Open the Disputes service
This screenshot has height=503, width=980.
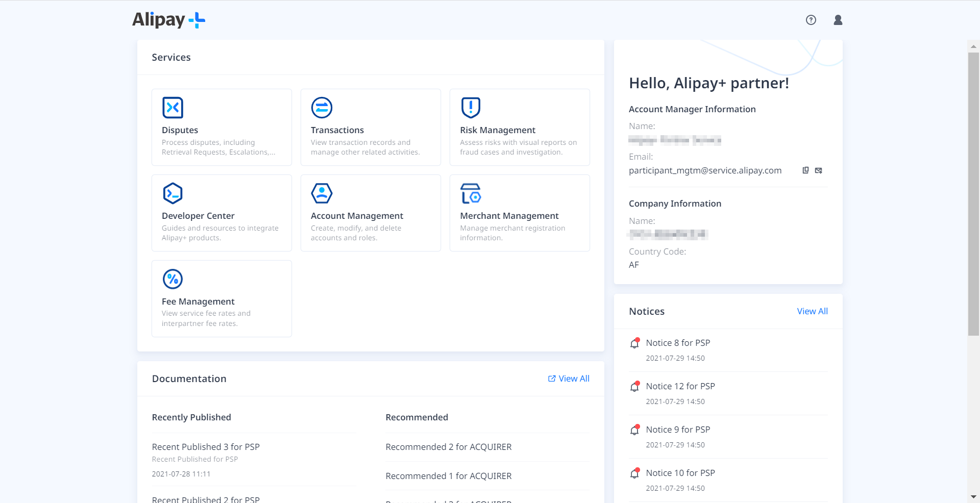222,127
